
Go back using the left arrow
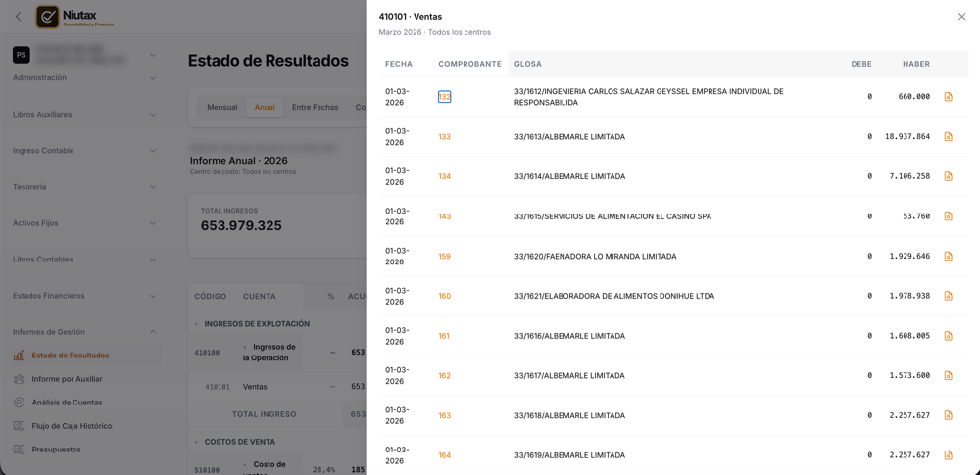18,17
